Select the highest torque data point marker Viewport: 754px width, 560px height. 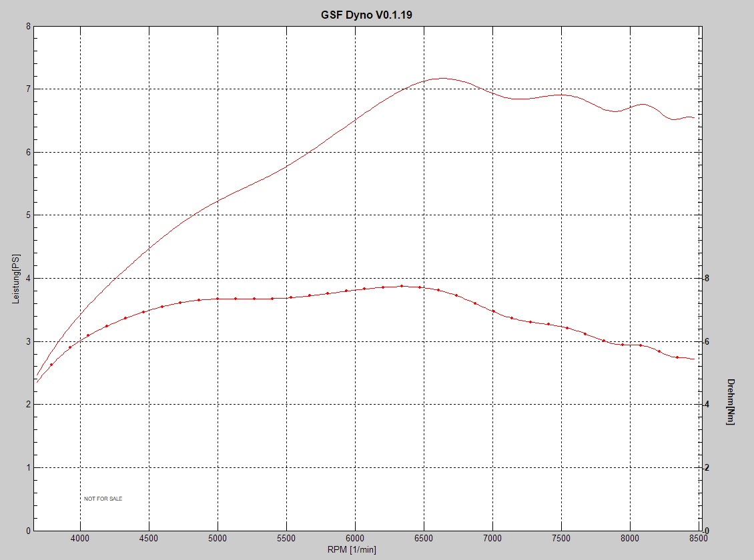point(401,286)
